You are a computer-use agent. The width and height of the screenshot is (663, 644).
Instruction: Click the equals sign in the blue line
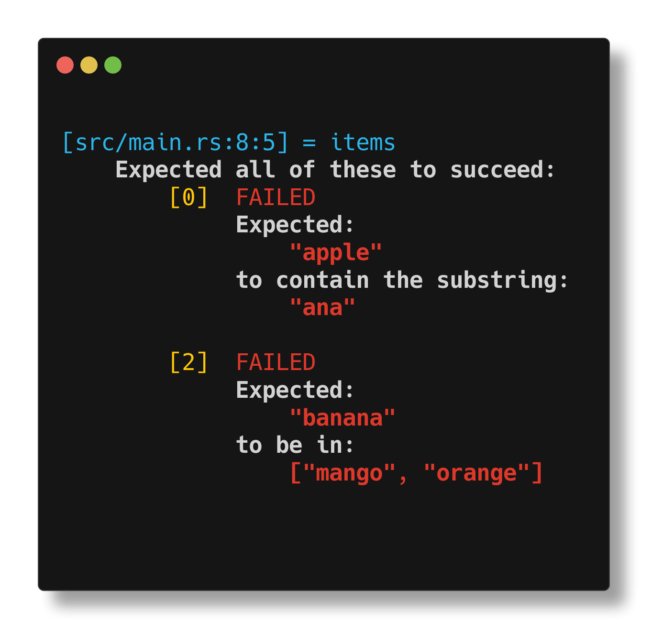tap(309, 142)
